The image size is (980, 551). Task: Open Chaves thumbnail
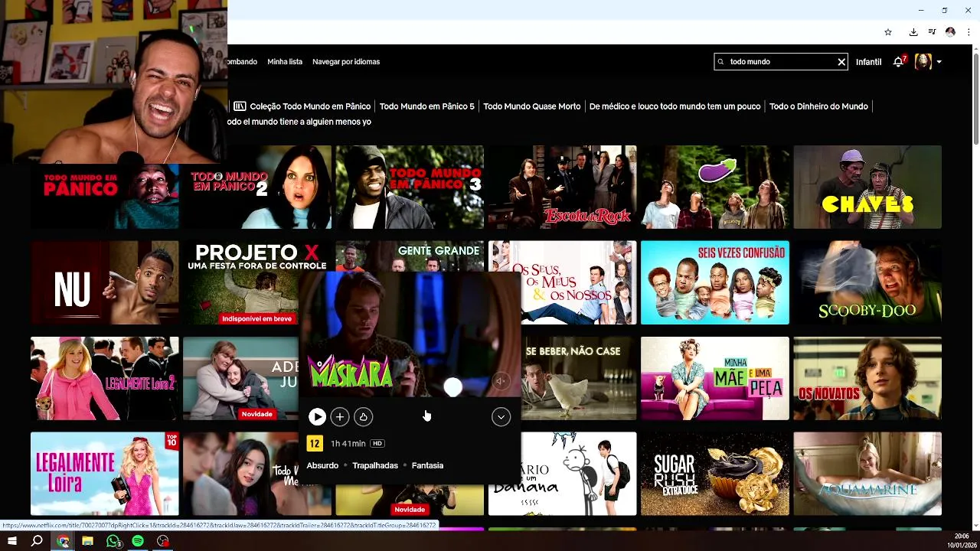click(x=867, y=187)
